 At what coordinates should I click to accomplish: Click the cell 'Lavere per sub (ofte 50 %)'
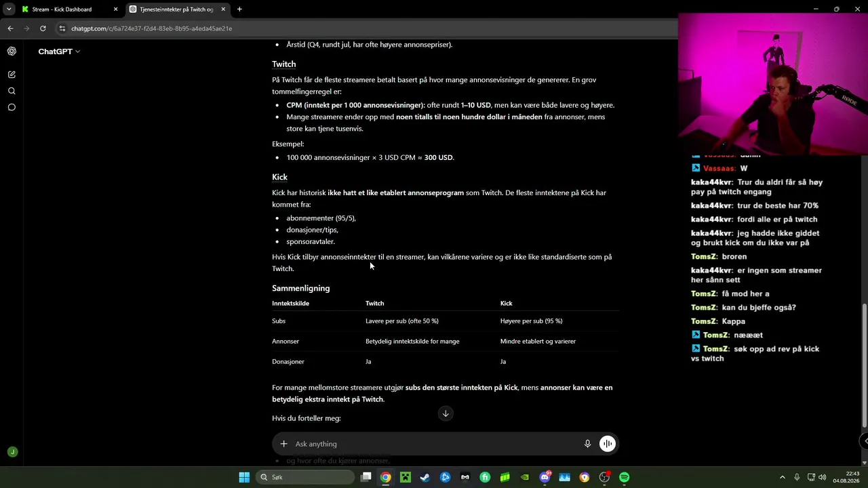(x=402, y=321)
